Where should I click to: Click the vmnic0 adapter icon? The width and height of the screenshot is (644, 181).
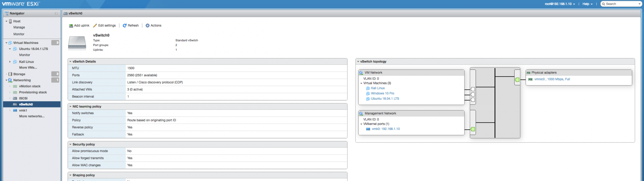[x=530, y=79]
